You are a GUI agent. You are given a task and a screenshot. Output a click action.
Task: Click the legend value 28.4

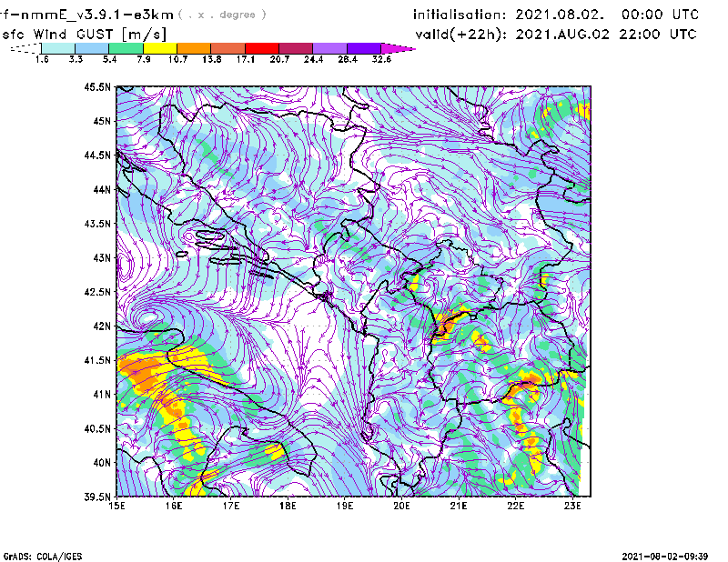348,59
